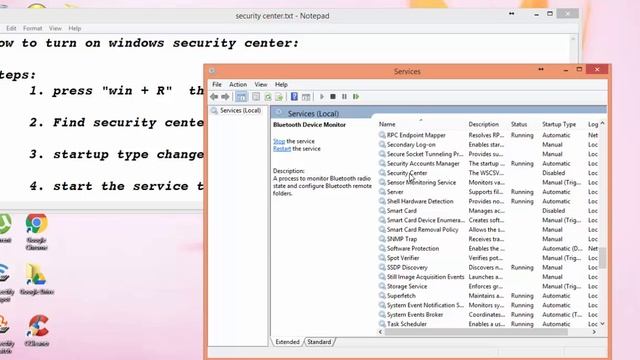Click the Start Service play icon
Screen dimensions: 640x360
click(x=322, y=97)
